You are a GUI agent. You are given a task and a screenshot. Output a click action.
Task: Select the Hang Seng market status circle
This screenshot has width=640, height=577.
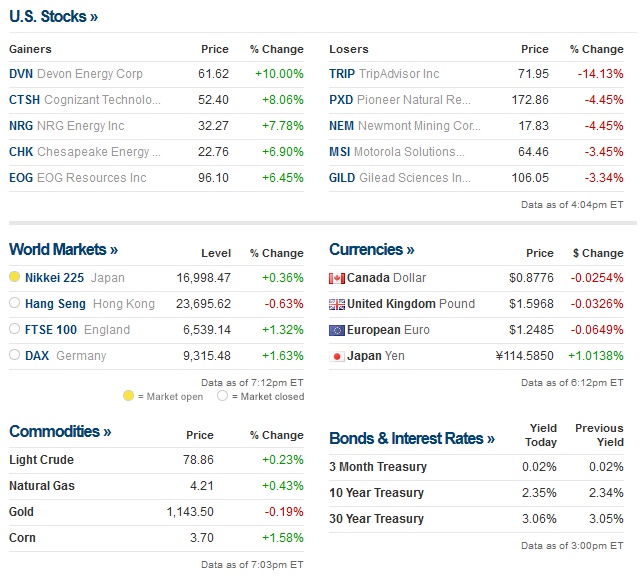[14, 303]
